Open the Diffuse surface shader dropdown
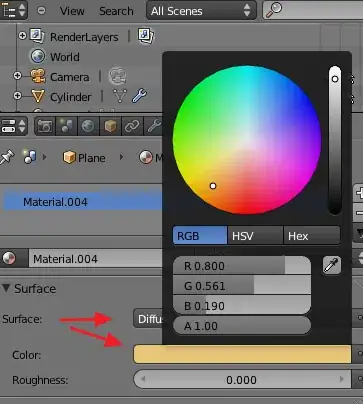363x404 pixels. click(x=148, y=319)
